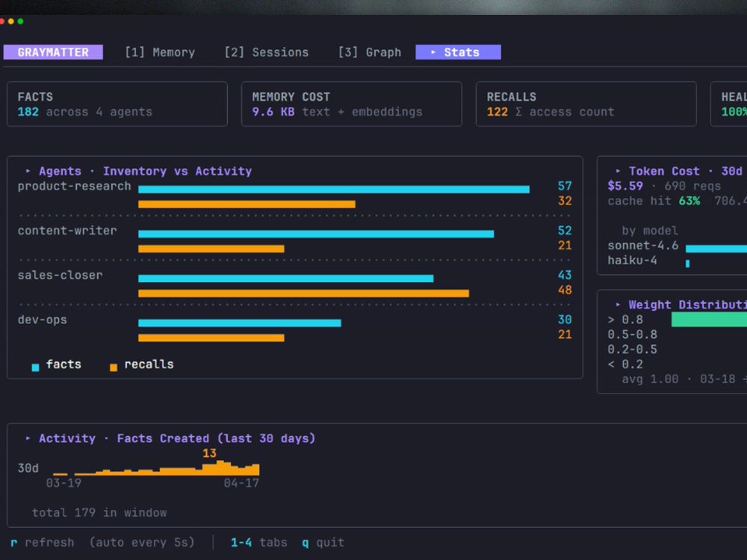Click the 'r refresh' shortcut hint
This screenshot has height=560, width=747.
[43, 542]
